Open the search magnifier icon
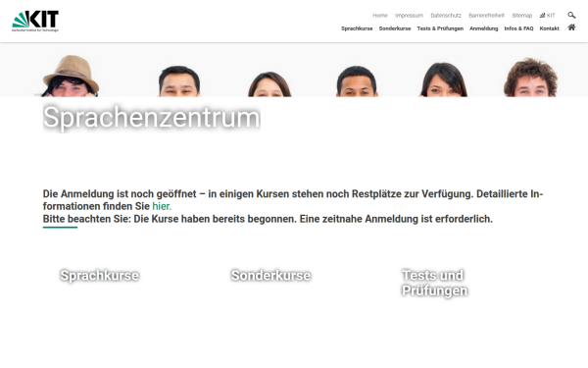 pos(571,15)
